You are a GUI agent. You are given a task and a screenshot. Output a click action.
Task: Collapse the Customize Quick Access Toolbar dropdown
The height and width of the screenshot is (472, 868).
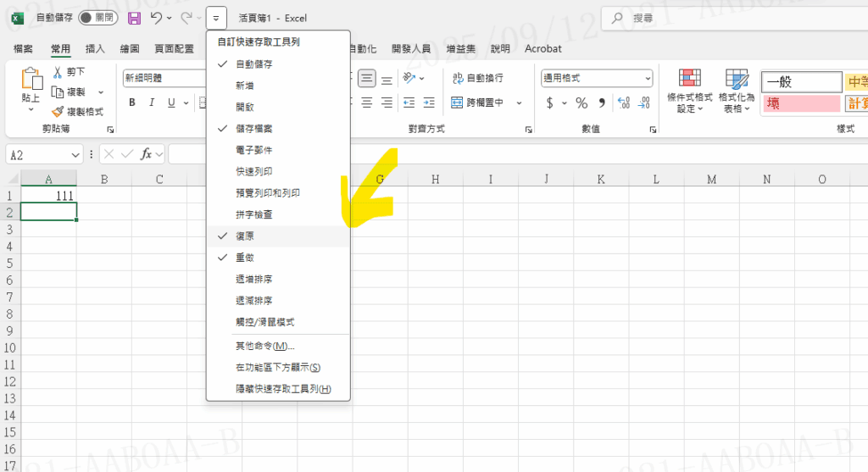(x=216, y=18)
